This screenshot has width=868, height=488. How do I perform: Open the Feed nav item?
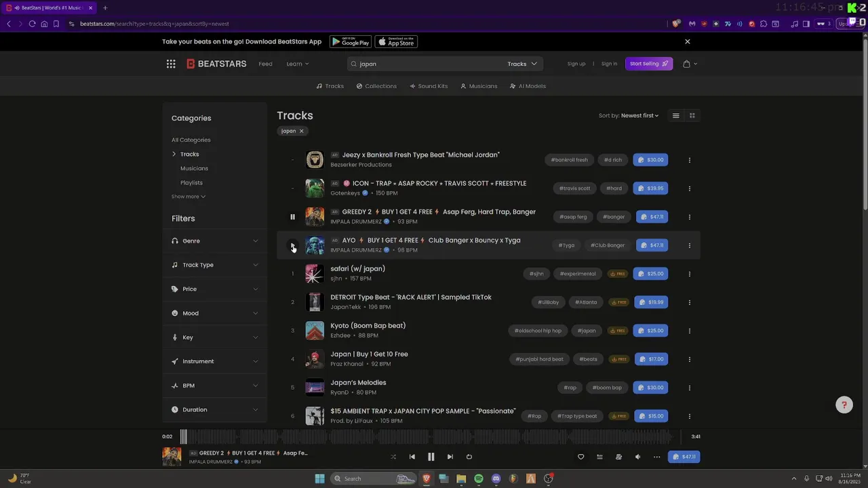[x=265, y=64]
